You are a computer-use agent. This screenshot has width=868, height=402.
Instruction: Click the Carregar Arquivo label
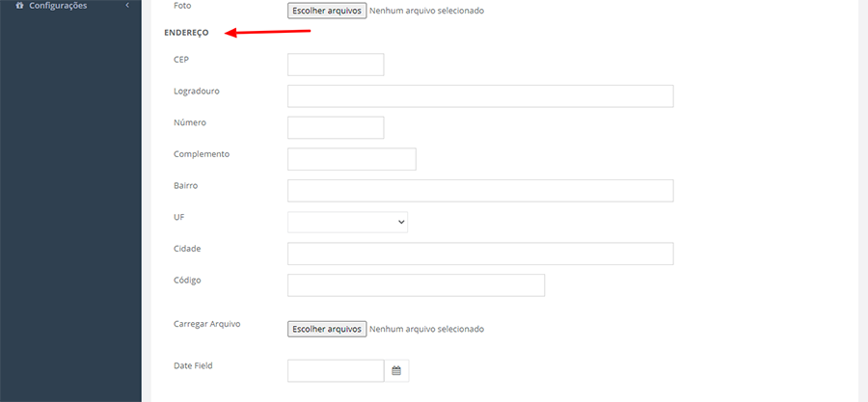[x=206, y=324]
